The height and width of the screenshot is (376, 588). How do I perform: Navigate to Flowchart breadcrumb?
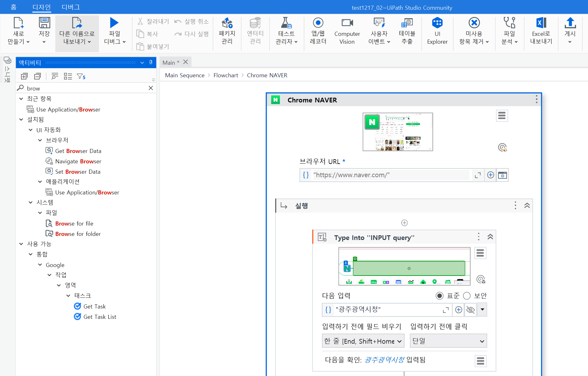point(226,75)
